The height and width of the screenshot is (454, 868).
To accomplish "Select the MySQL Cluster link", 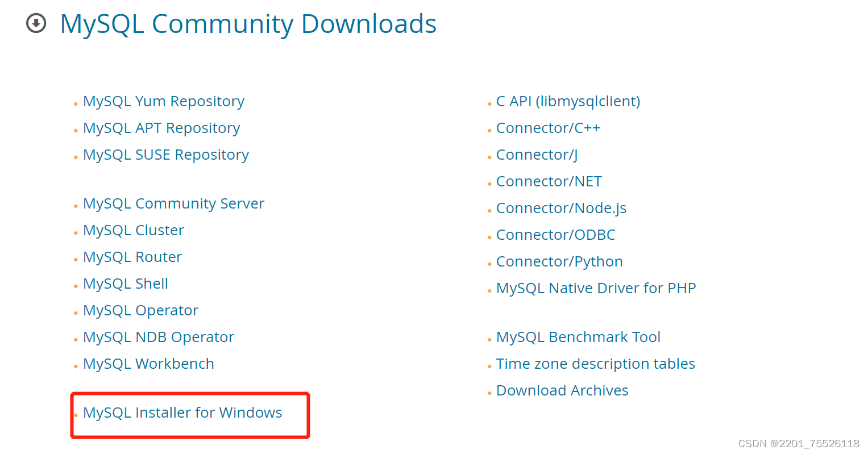I will pyautogui.click(x=134, y=230).
